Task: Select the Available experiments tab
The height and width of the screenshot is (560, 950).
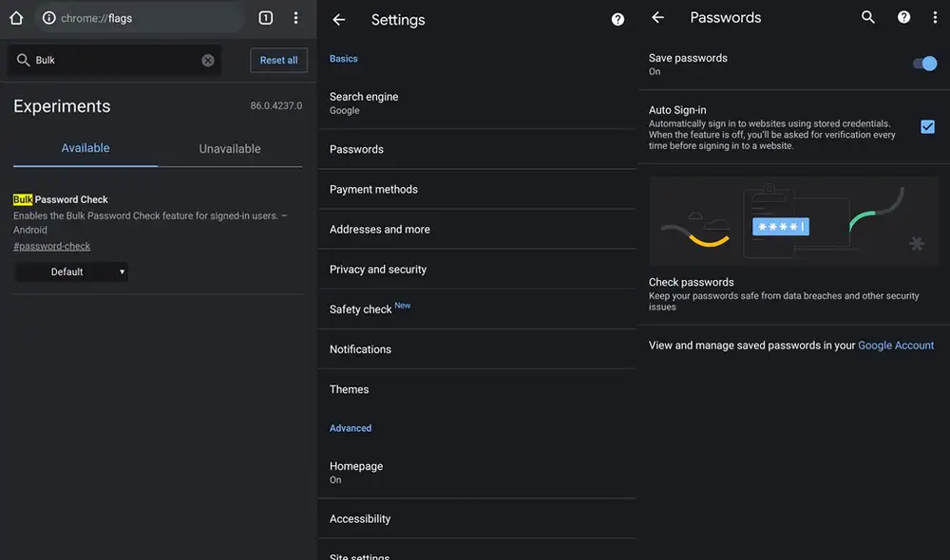Action: (85, 149)
